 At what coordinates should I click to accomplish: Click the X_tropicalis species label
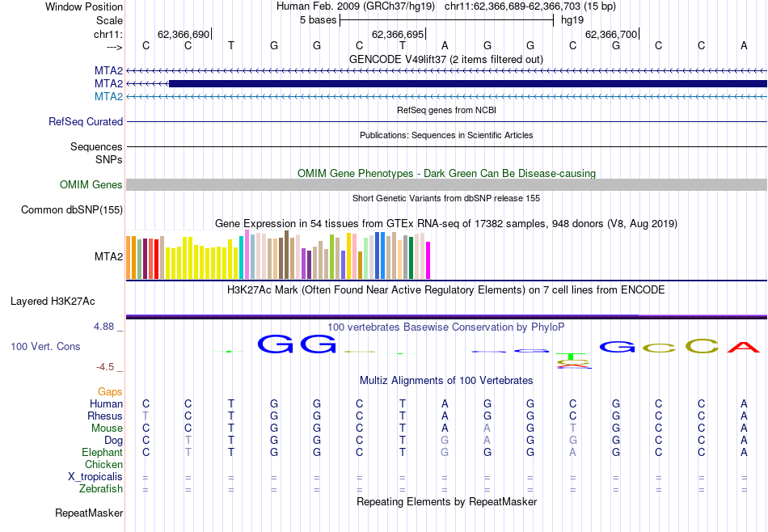click(x=95, y=477)
